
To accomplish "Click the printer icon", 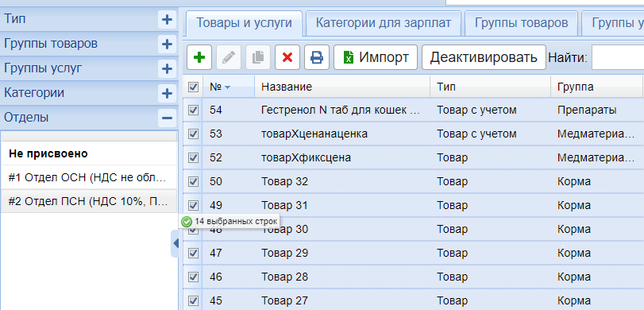I will pos(317,57).
